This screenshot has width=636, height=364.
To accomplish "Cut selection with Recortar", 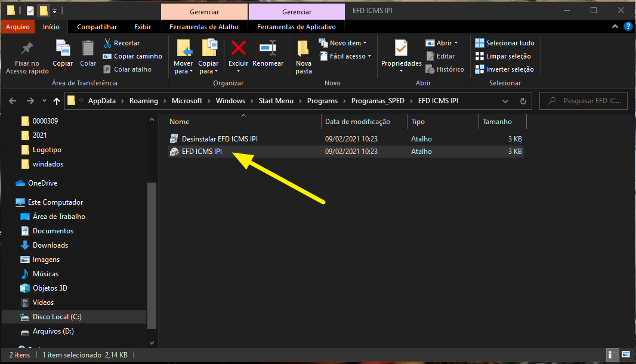I will (x=122, y=43).
